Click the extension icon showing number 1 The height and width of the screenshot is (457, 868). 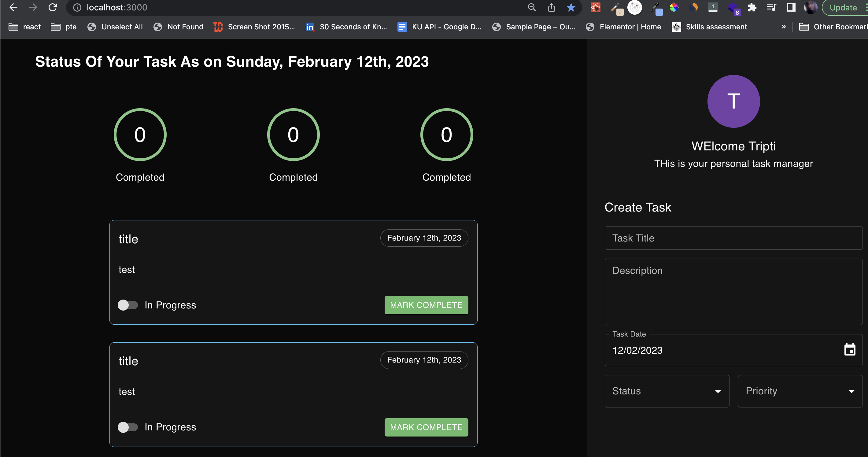713,7
